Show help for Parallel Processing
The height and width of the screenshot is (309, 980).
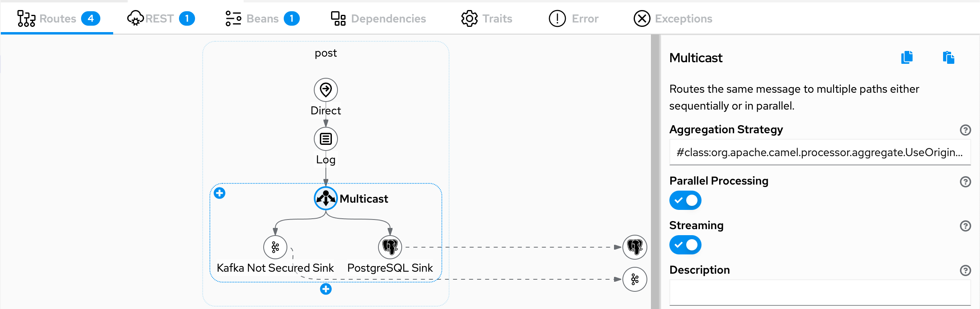point(965,182)
